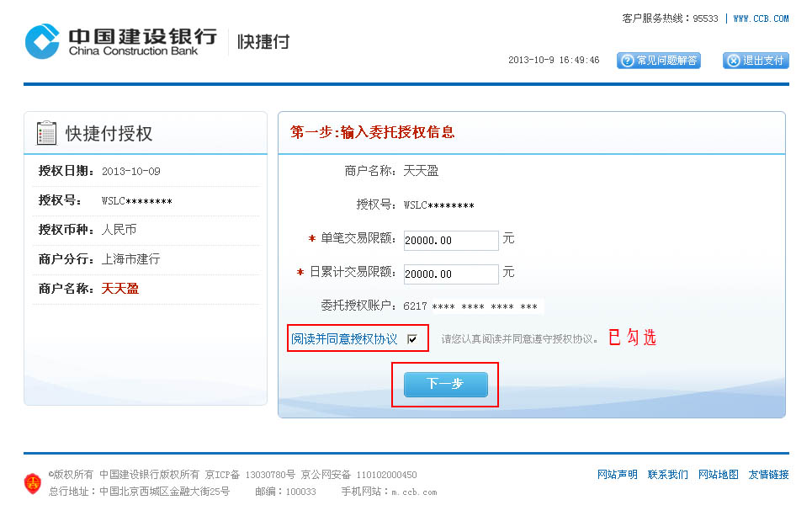
Task: Open the 阅读并同意授权协议 agreement link
Action: tap(344, 339)
